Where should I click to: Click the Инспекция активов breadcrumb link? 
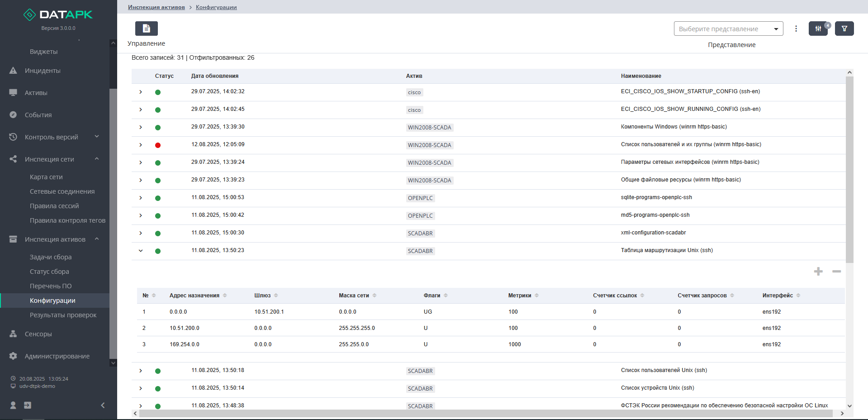[157, 7]
